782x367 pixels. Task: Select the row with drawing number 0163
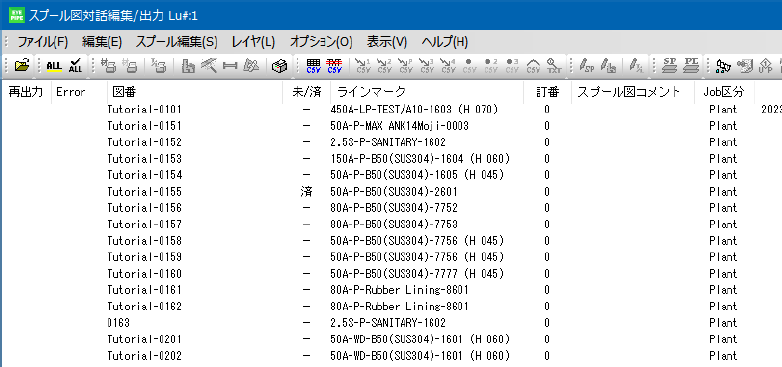pos(391,323)
